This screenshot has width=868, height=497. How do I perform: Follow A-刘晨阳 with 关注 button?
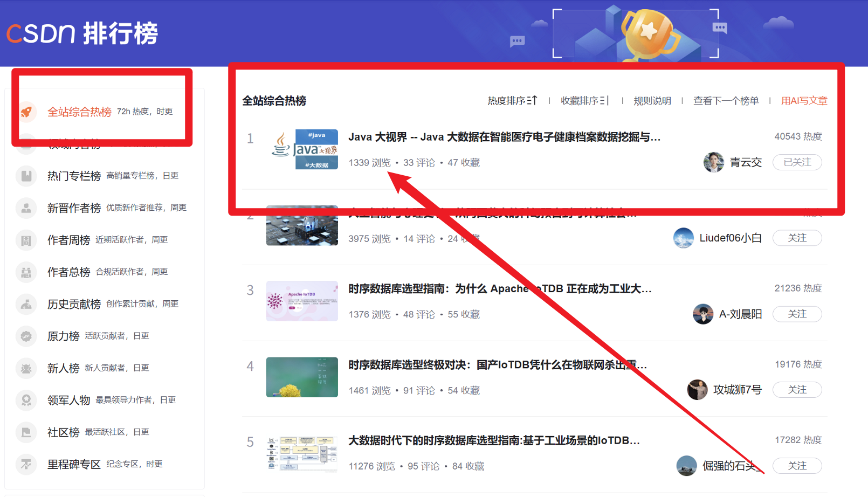797,314
